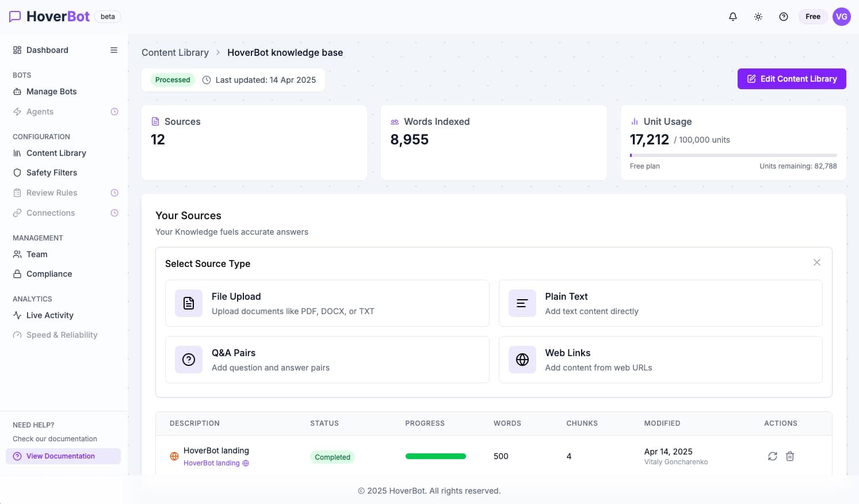Screen dimensions: 859x504
Task: Close the Select Source Type panel
Action: pyautogui.click(x=816, y=262)
